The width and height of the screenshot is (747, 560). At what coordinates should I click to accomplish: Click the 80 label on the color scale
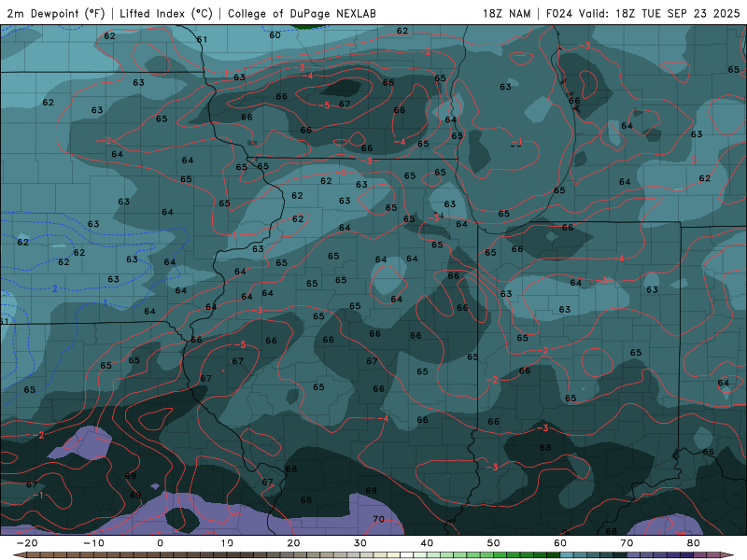694,543
